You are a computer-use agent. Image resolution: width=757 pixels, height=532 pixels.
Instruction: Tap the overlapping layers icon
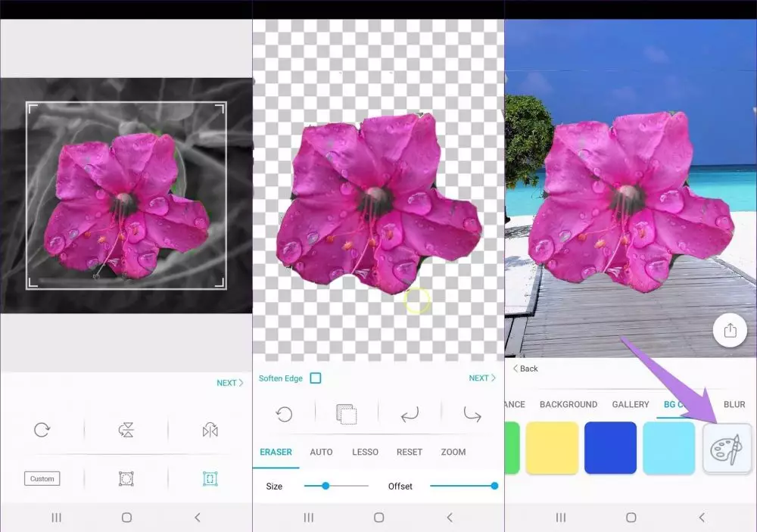347,414
